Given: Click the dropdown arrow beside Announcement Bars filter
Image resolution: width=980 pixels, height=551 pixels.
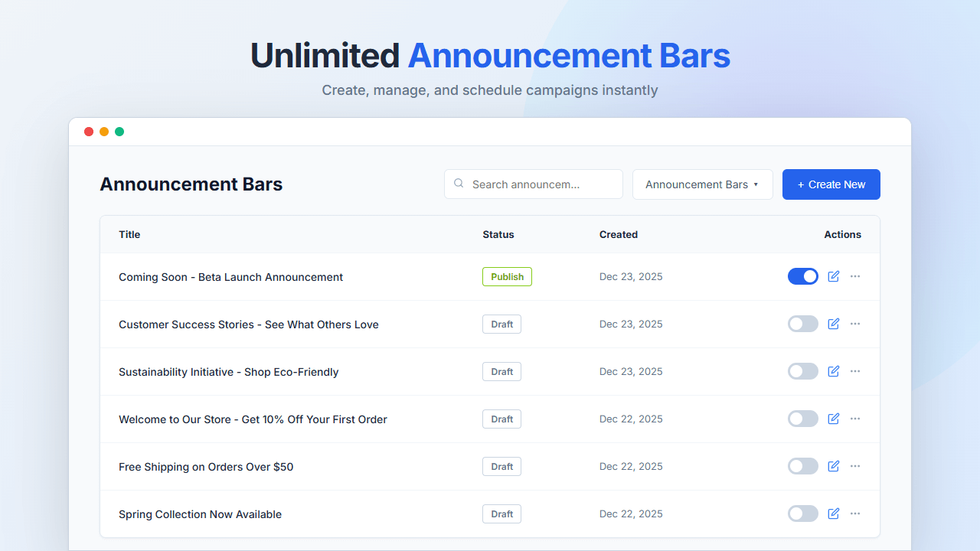Looking at the screenshot, I should [758, 184].
